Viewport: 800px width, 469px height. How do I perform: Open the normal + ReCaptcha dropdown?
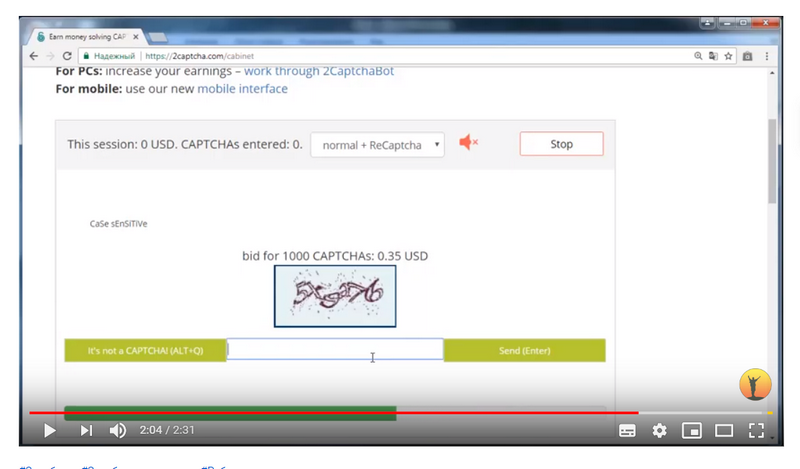point(377,145)
